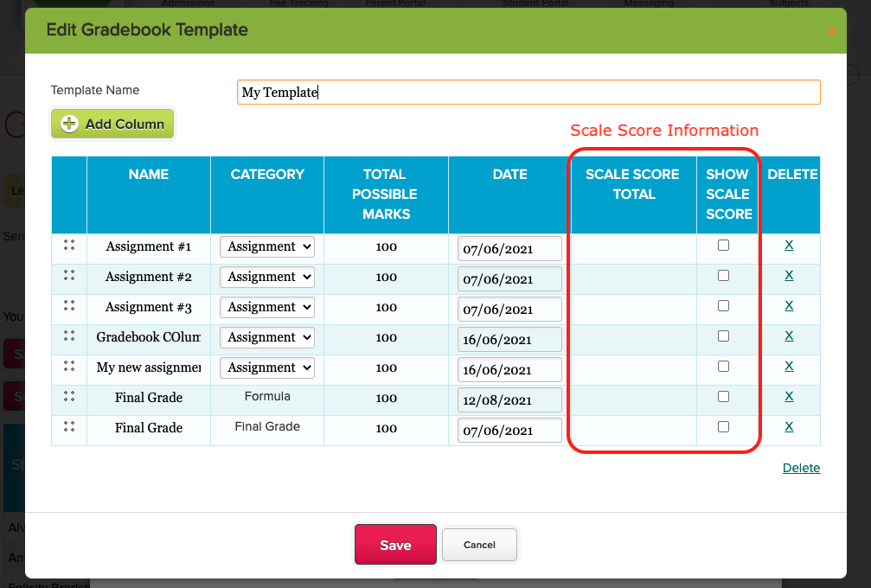Click the Formula category text

[267, 396]
